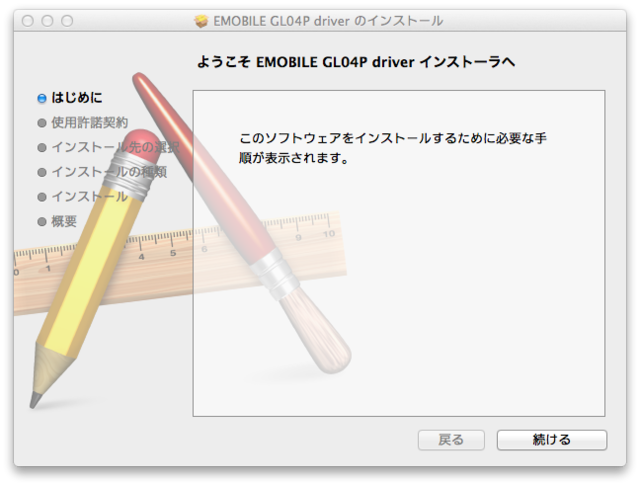Close the installer window
The image size is (640, 486).
28,21
